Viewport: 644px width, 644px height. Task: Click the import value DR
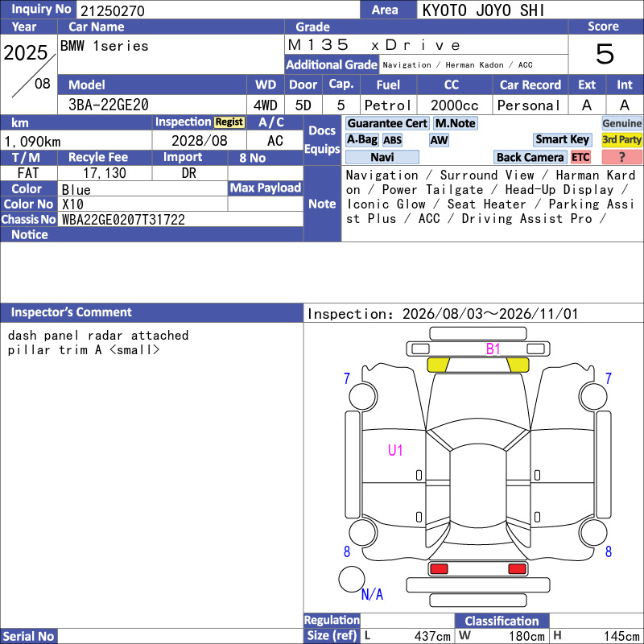189,173
